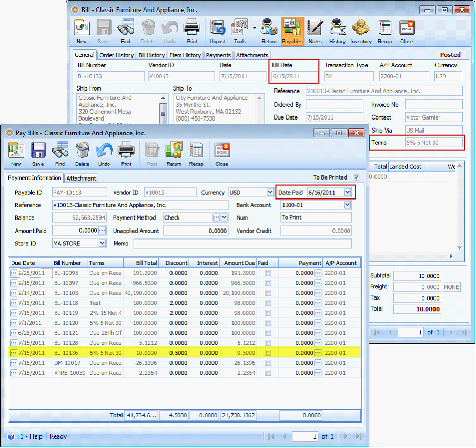
Task: Click Payment ellipsis for BL-10128 row
Action: (318, 343)
